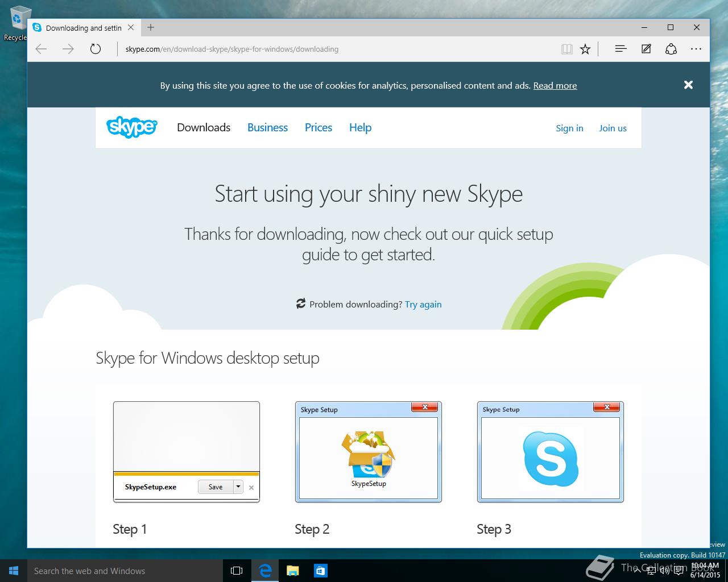Go to Business section

tap(267, 127)
